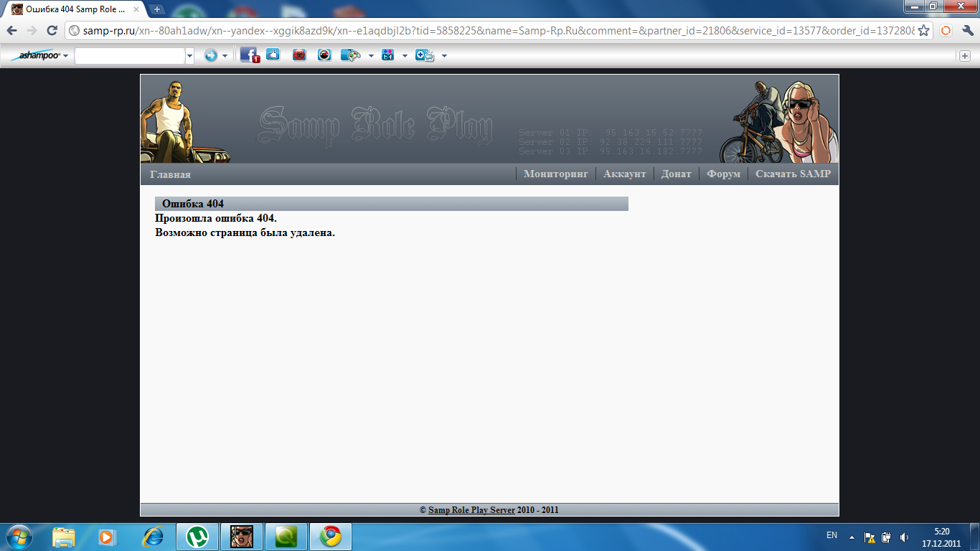Screen dimensions: 980x551
Task: Open the Мониторинг menu item
Action: point(555,174)
